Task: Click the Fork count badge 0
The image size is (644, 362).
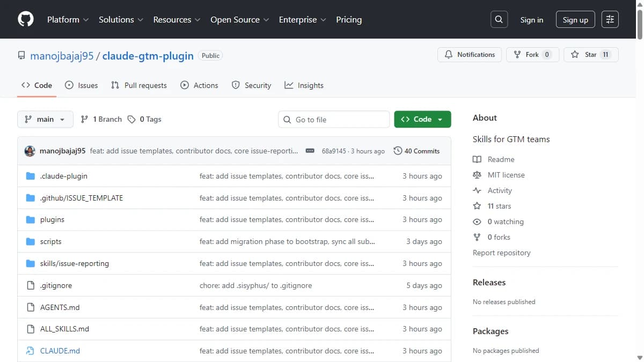Action: 547,55
